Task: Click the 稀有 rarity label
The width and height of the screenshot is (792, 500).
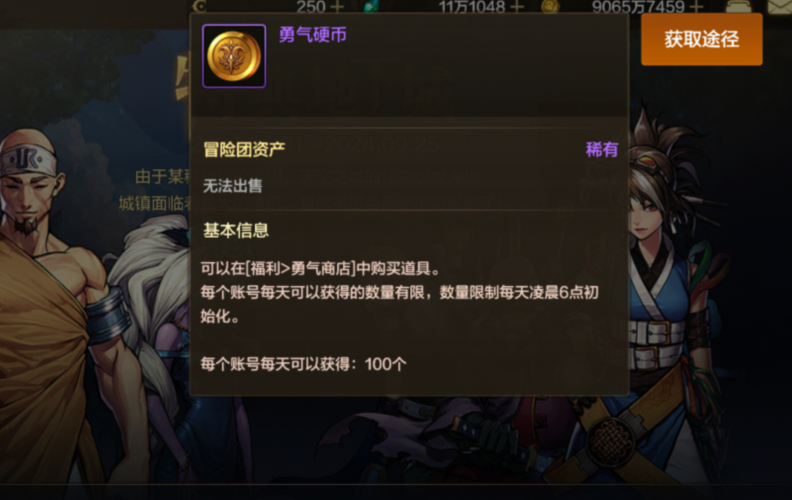Action: pos(602,149)
